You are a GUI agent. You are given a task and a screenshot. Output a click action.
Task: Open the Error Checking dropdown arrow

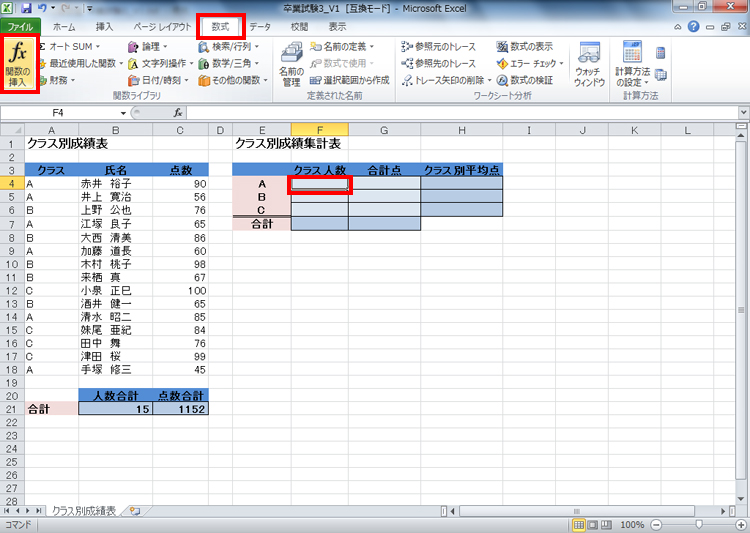pyautogui.click(x=562, y=63)
